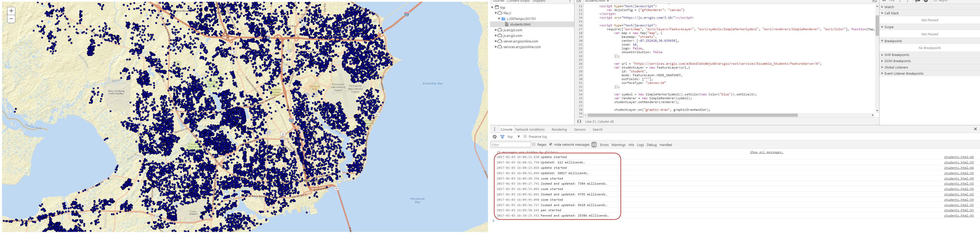The image size is (980, 247).
Task: Click the Escambia Bay label on map
Action: pyautogui.click(x=433, y=83)
